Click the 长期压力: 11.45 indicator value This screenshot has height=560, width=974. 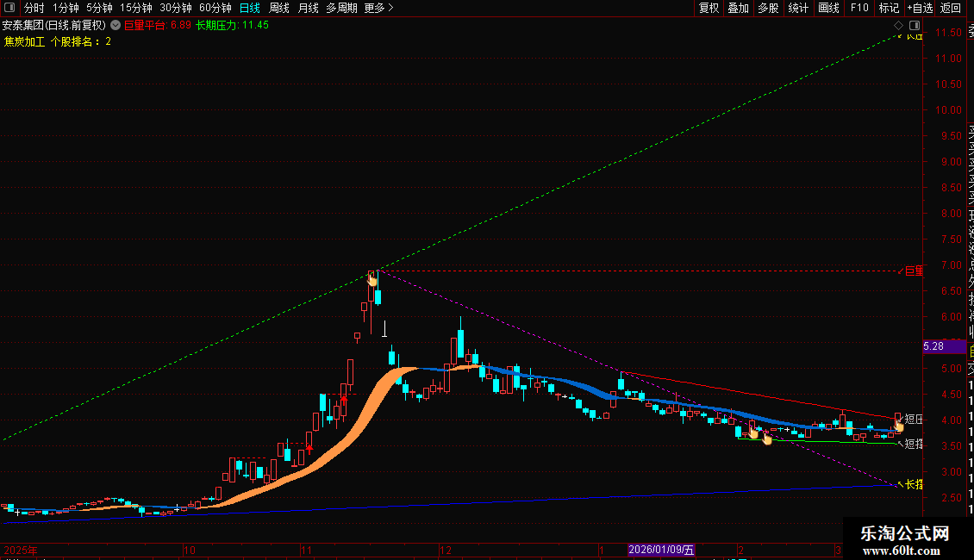pyautogui.click(x=233, y=26)
